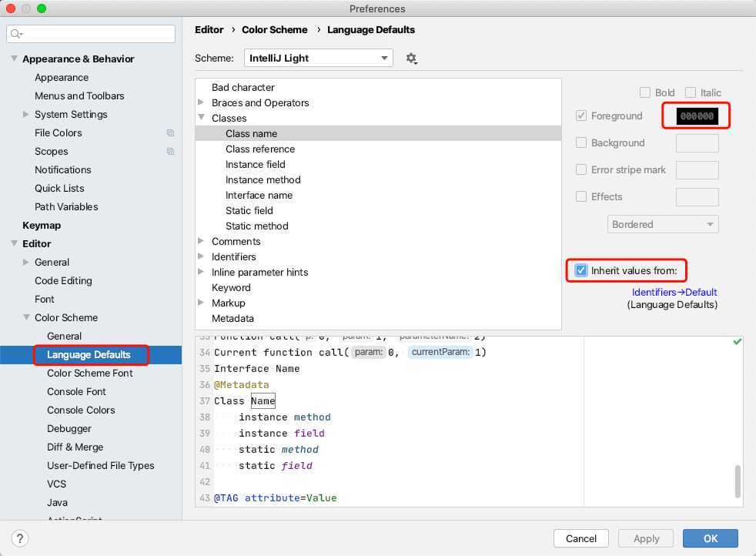The width and height of the screenshot is (756, 556).
Task: Collapse the Color Scheme node
Action: coord(26,317)
